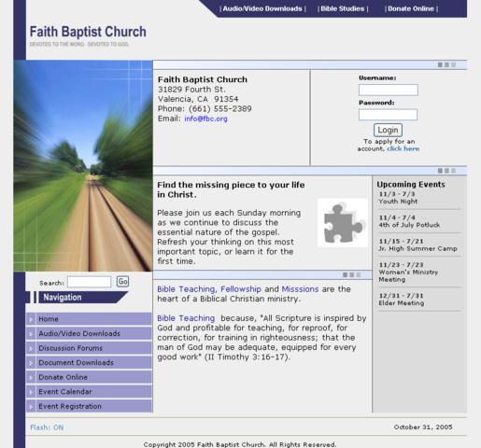Click arrow icon beside Document Downloads

coord(31,363)
